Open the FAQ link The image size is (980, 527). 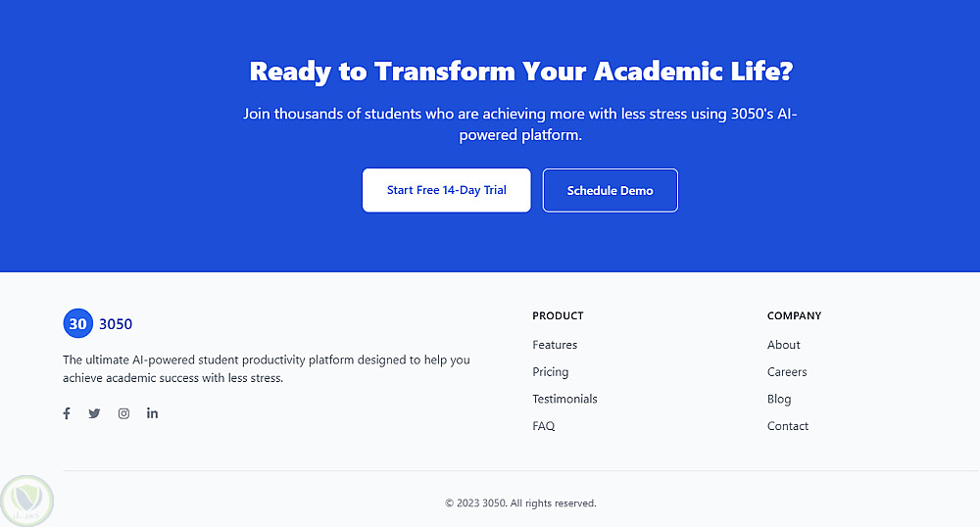[543, 426]
